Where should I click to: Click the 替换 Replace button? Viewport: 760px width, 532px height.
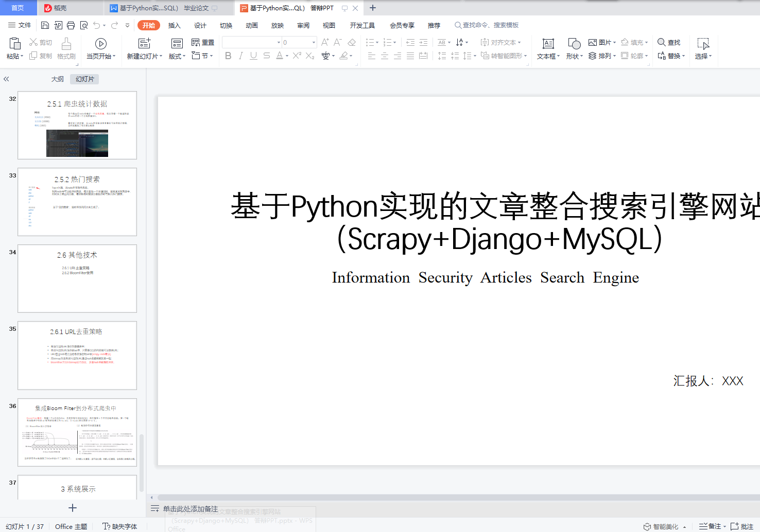[x=671, y=56]
